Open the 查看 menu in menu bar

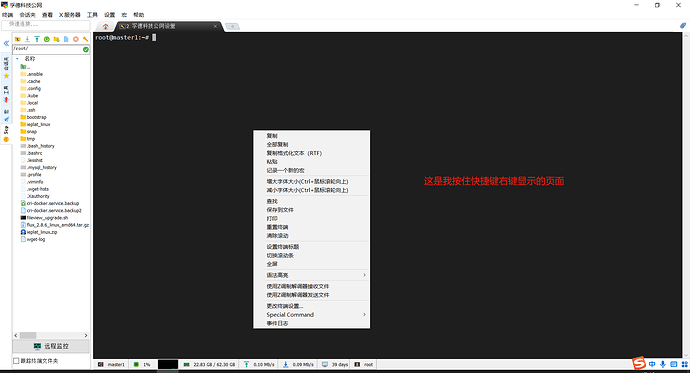(x=47, y=15)
